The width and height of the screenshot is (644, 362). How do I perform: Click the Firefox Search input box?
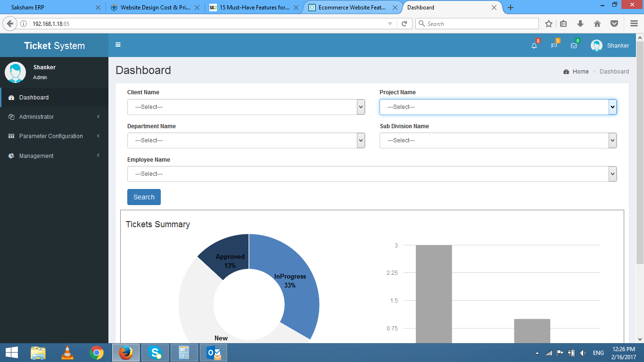[x=477, y=24]
